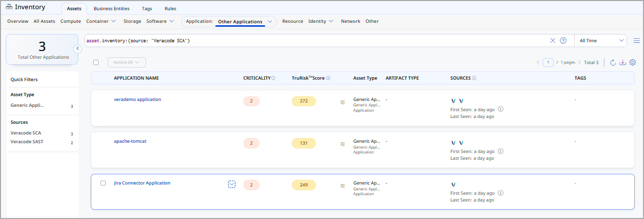
Task: Open the Rules tab
Action: [170, 9]
